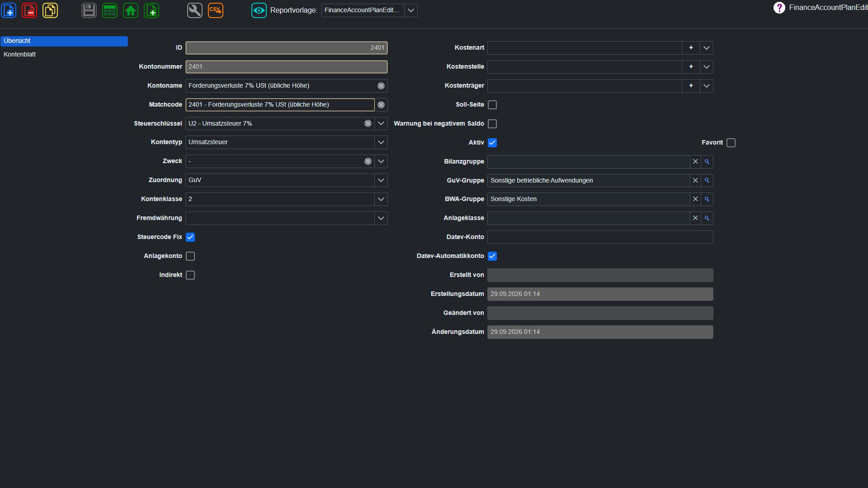Screen dimensions: 868x488
Task: Click the plus button beside Kostenart
Action: coord(691,48)
